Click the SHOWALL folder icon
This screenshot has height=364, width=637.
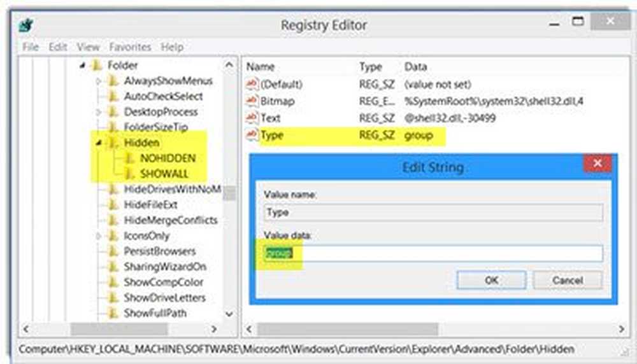129,174
